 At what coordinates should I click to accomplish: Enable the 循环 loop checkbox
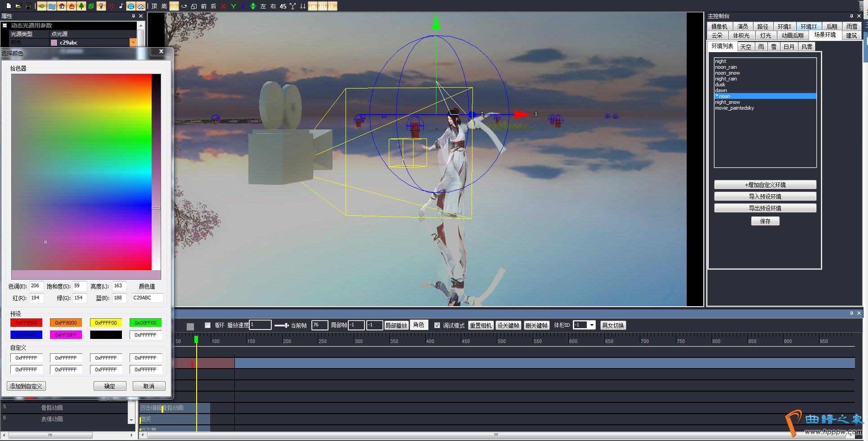pyautogui.click(x=207, y=325)
